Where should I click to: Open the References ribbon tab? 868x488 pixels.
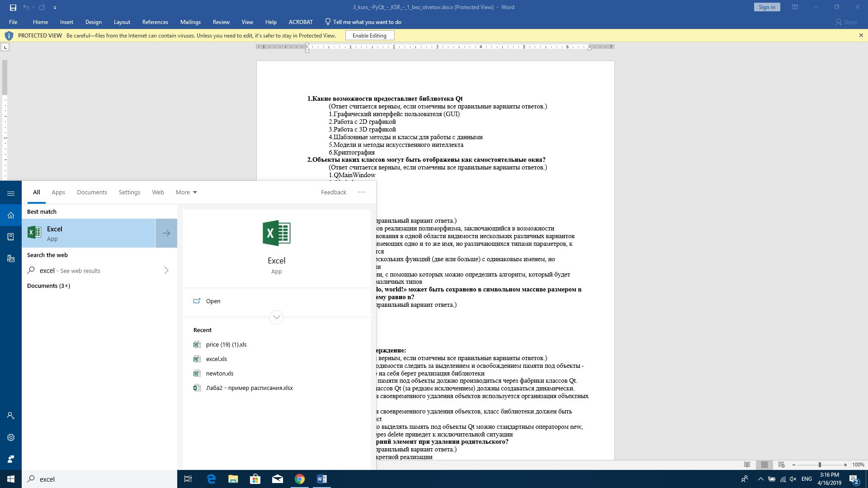click(155, 22)
